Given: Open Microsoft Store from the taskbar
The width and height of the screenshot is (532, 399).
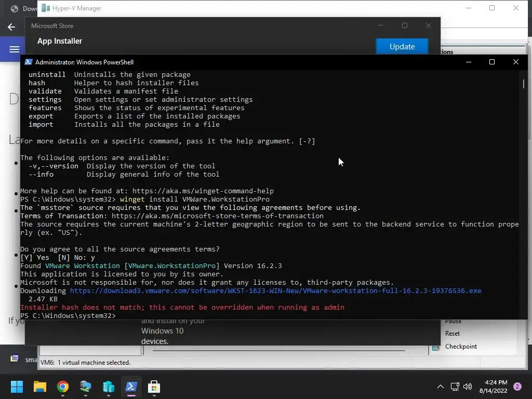Looking at the screenshot, I should point(154,387).
